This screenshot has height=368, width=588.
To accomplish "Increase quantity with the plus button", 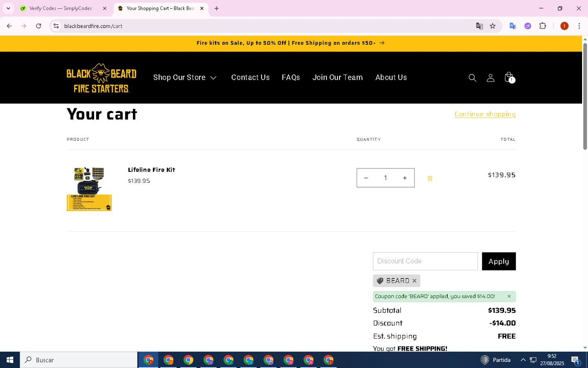I will tap(405, 178).
